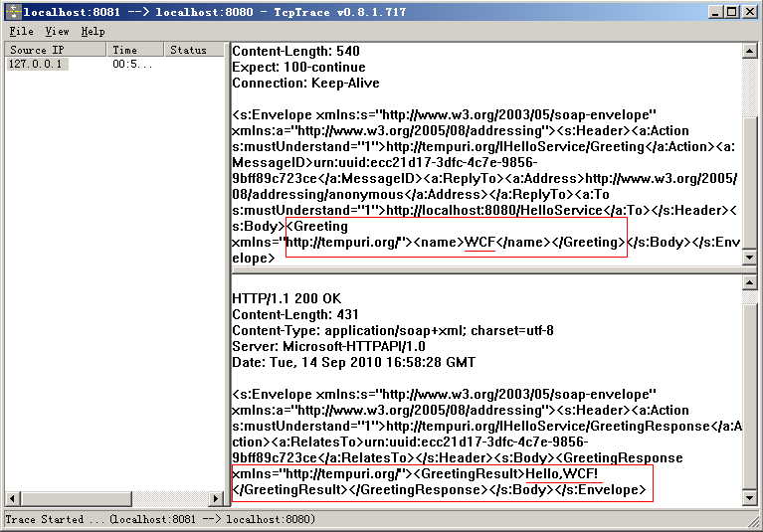
Task: Sort connections by Time column header
Action: (135, 50)
